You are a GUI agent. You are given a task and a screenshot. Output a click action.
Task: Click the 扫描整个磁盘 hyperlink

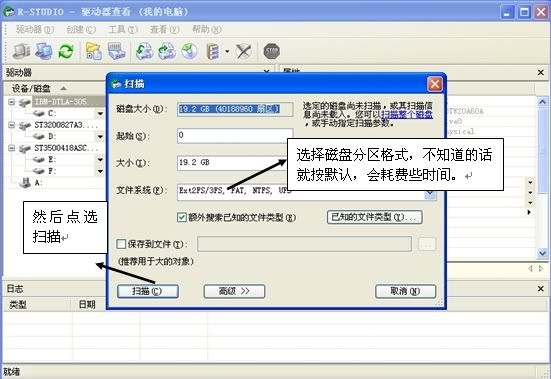click(407, 115)
